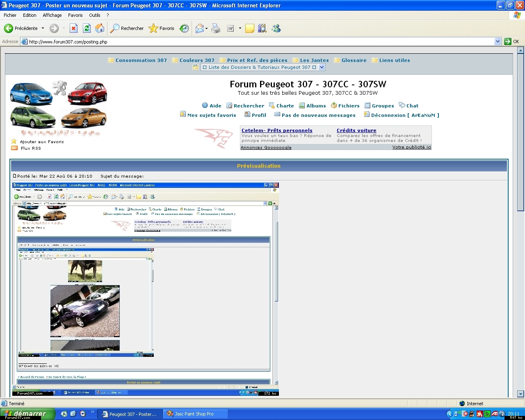Image resolution: width=525 pixels, height=420 pixels.
Task: Open the Mail toolbar icon
Action: pyautogui.click(x=200, y=28)
